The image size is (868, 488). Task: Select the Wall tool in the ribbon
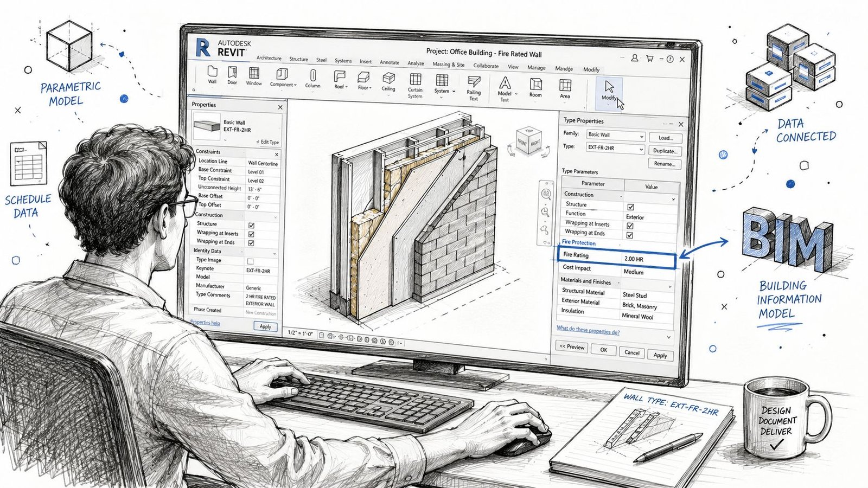coord(212,75)
